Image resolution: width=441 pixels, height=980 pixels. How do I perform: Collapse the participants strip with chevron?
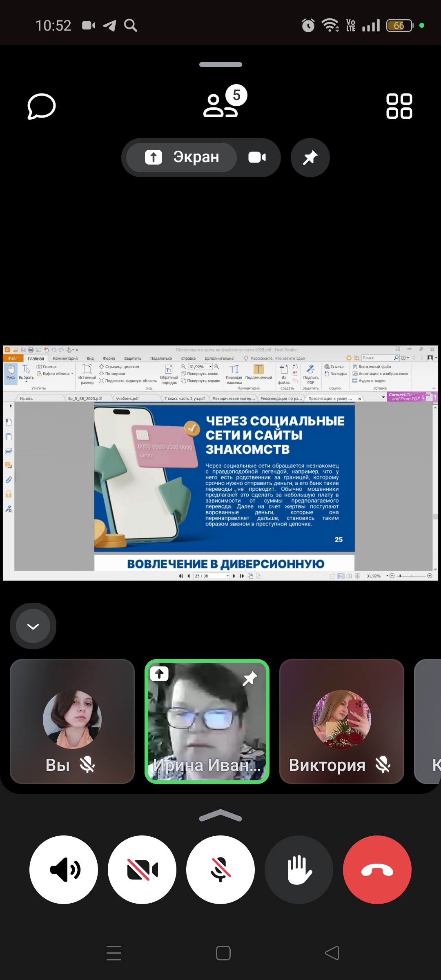coord(33,626)
